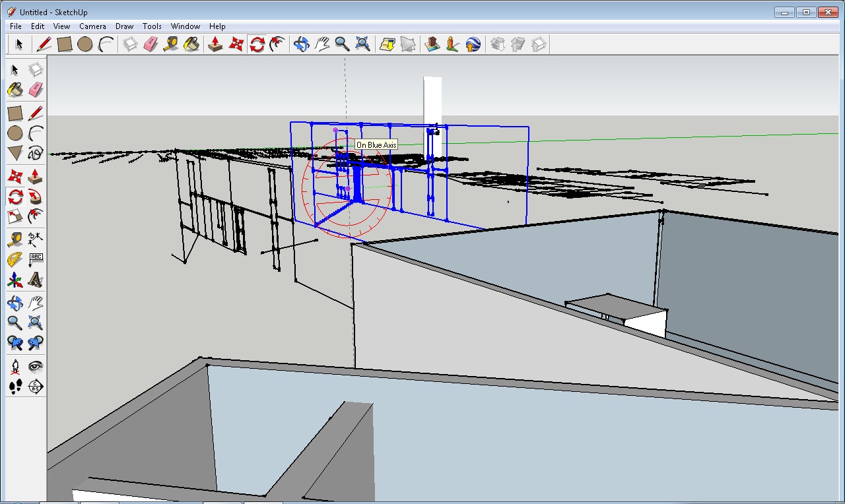Choose the Circle tool in the horizontal toolbar
The image size is (845, 504).
pyautogui.click(x=85, y=44)
